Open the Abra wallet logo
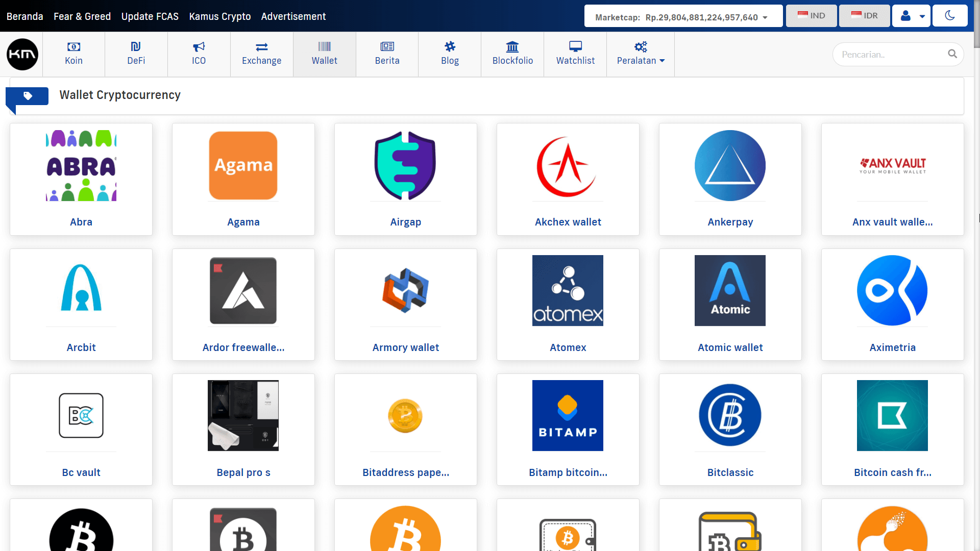Image resolution: width=980 pixels, height=551 pixels. pos(81,166)
